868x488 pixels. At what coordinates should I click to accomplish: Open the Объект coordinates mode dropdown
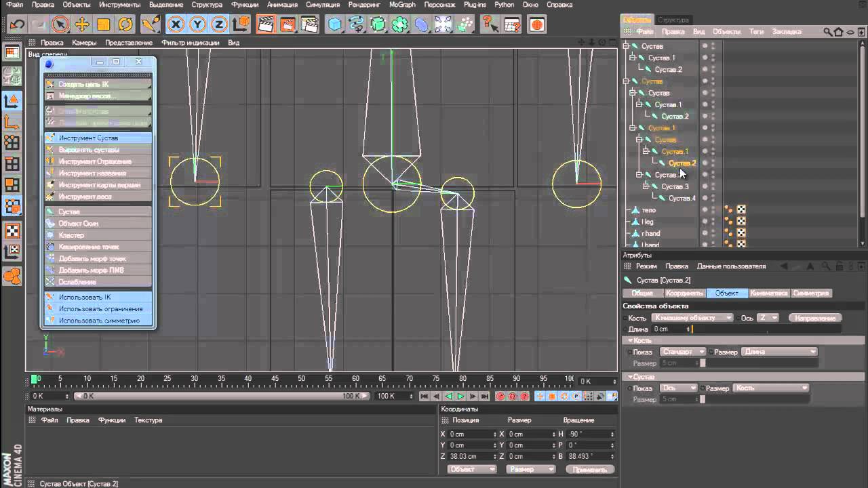click(x=472, y=469)
